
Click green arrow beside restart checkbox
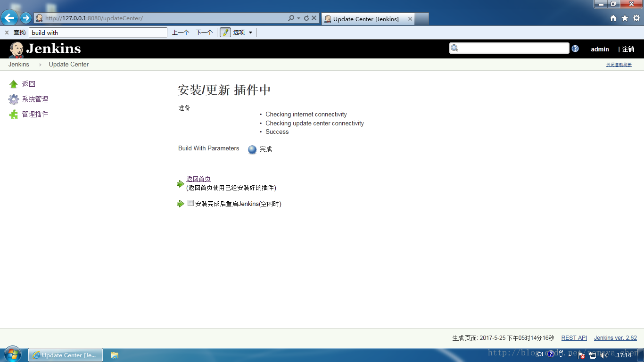(x=181, y=204)
